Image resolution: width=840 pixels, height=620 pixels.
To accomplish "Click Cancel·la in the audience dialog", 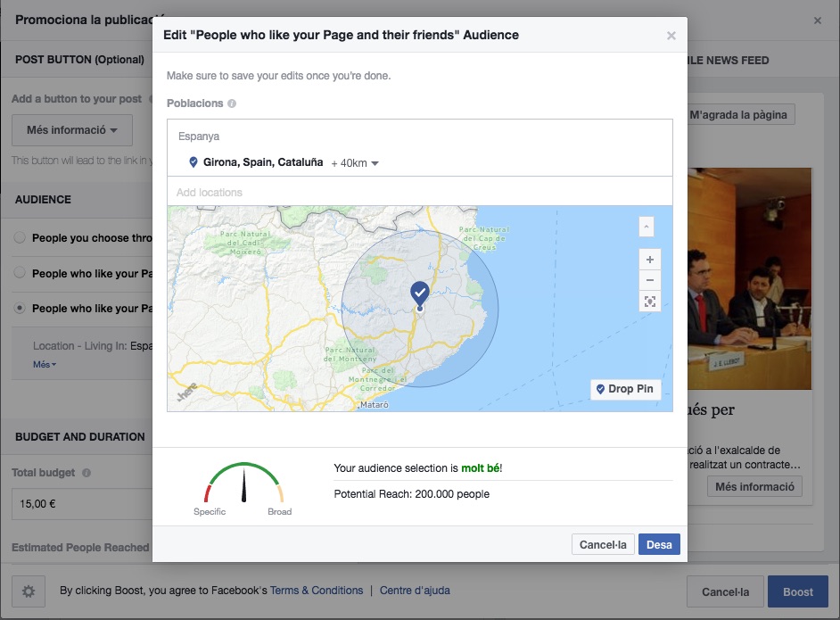I will [x=603, y=544].
